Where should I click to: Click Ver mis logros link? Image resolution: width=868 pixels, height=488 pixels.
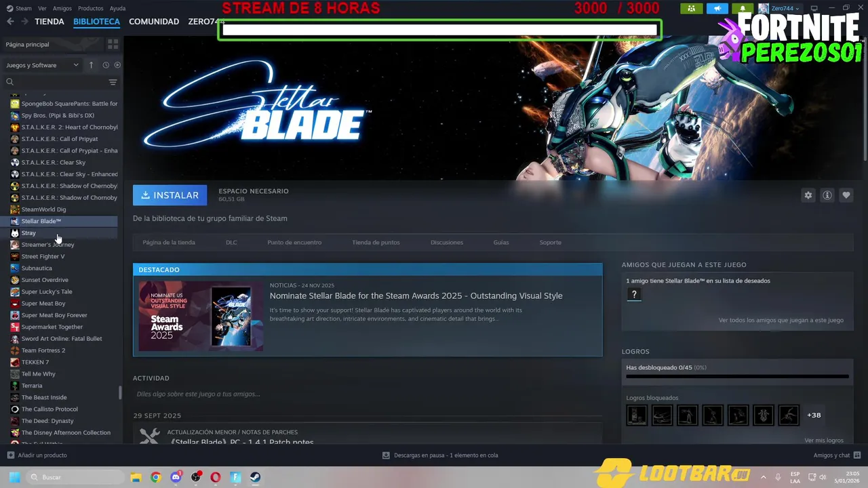click(x=824, y=441)
